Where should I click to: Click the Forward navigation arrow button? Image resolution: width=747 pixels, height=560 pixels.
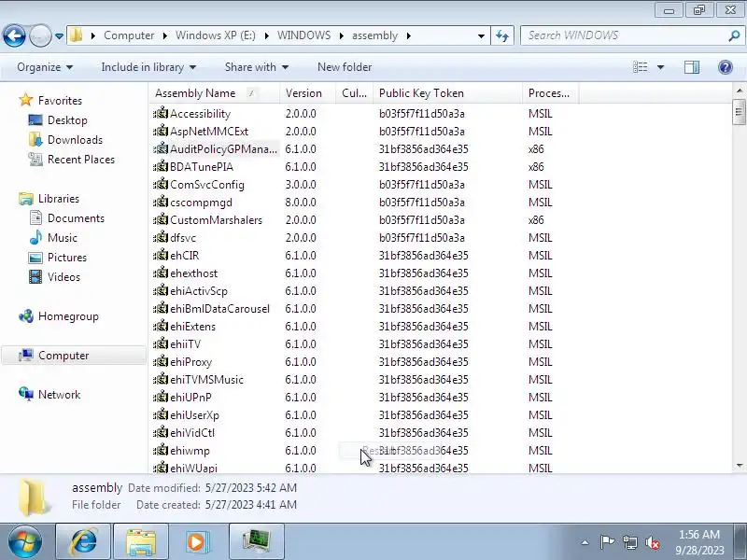40,35
